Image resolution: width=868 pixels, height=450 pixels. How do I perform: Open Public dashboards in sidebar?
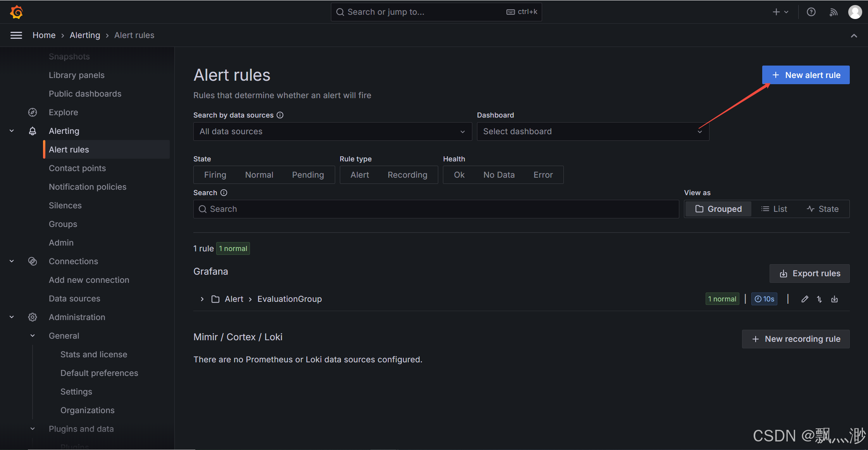85,94
